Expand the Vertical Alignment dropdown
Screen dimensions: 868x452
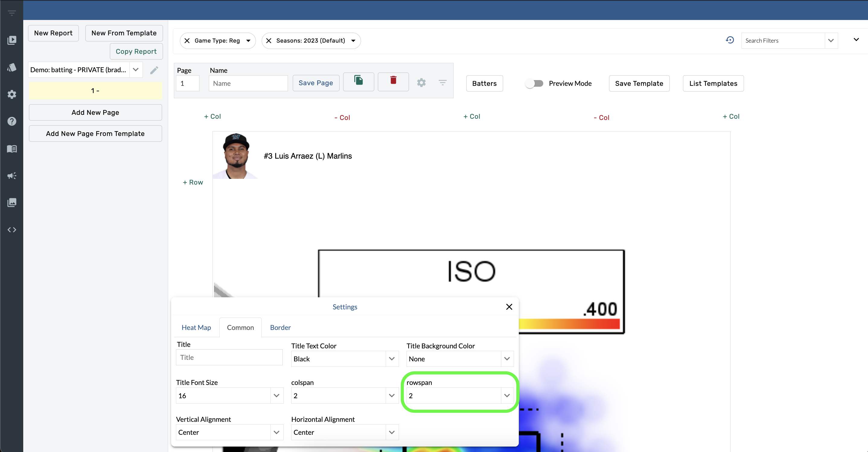click(x=276, y=432)
